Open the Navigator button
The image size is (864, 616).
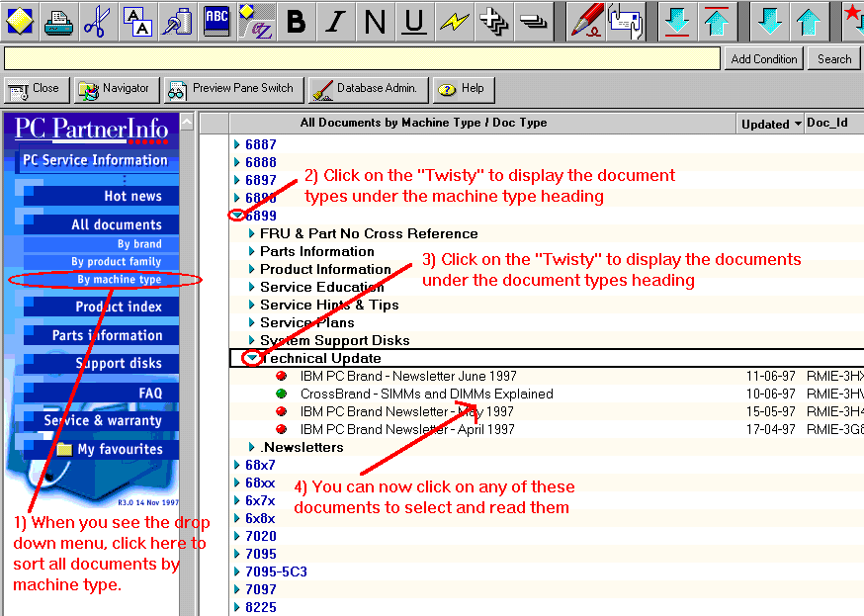[x=117, y=89]
